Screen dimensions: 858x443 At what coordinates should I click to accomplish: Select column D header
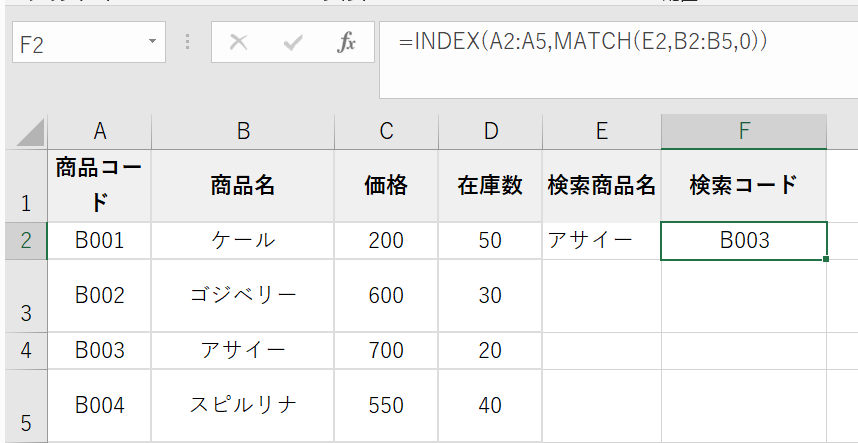pos(490,132)
